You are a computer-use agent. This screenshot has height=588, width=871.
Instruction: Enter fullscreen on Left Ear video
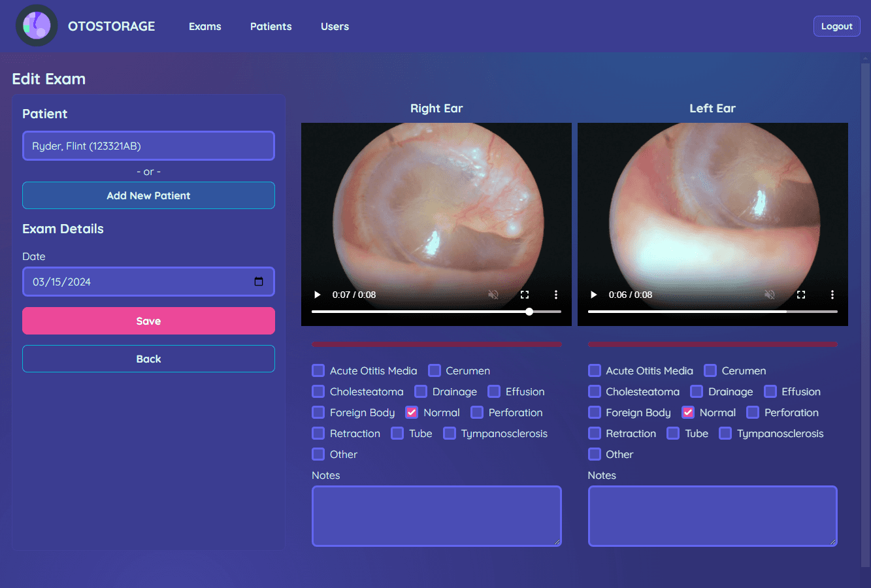pos(801,295)
